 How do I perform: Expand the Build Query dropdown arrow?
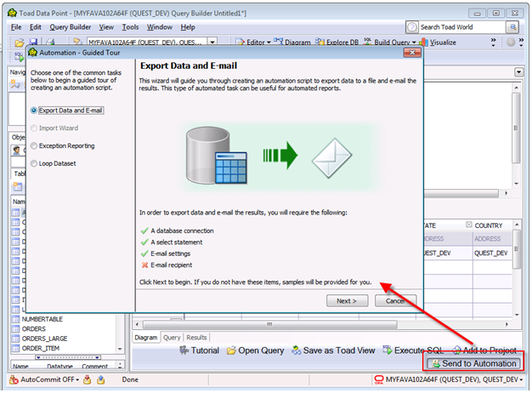pos(414,43)
